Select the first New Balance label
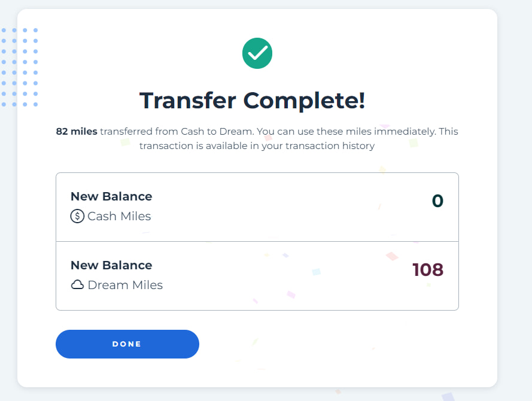 111,196
